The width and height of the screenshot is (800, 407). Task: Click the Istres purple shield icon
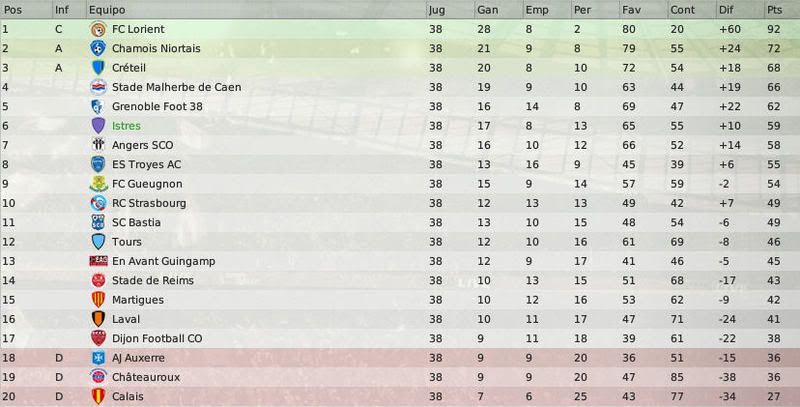[x=98, y=125]
